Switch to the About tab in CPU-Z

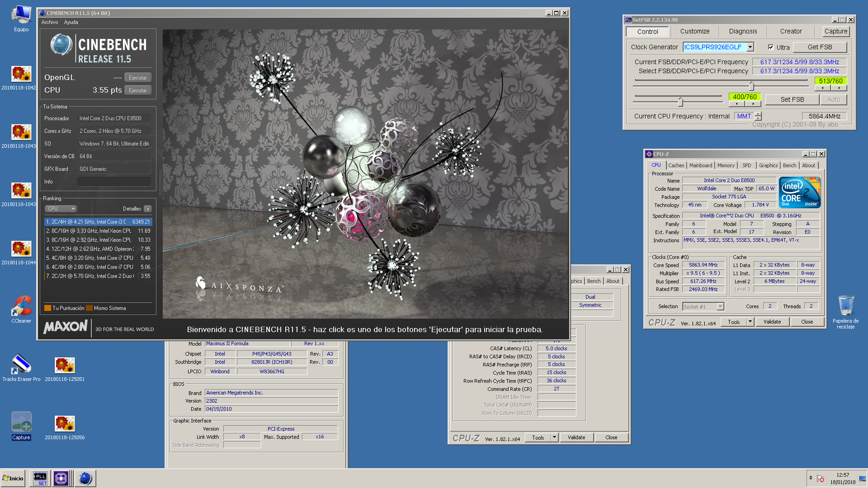tap(808, 165)
